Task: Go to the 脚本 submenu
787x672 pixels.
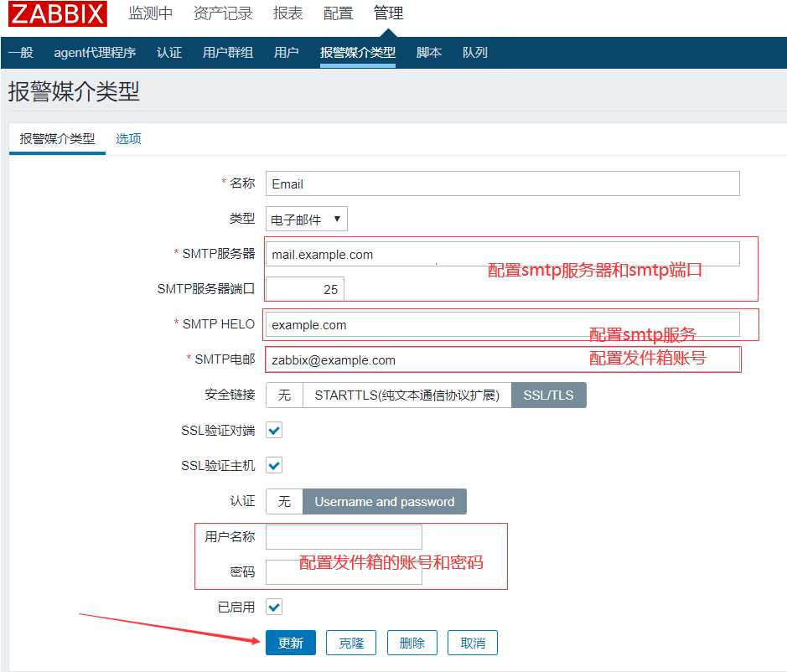Action: tap(429, 52)
